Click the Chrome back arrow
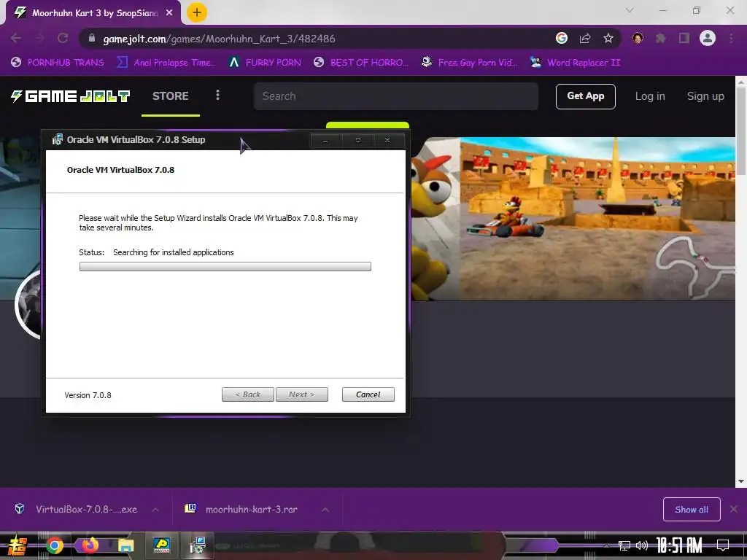 pos(16,38)
